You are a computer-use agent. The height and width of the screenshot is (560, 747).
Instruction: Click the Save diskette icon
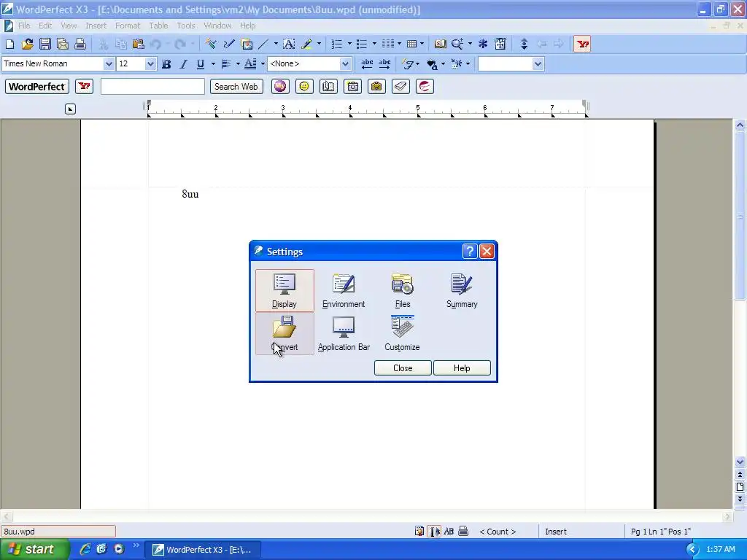point(44,44)
